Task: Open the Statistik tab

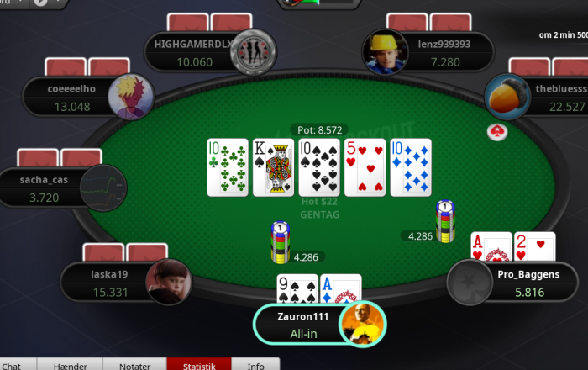Action: [199, 364]
